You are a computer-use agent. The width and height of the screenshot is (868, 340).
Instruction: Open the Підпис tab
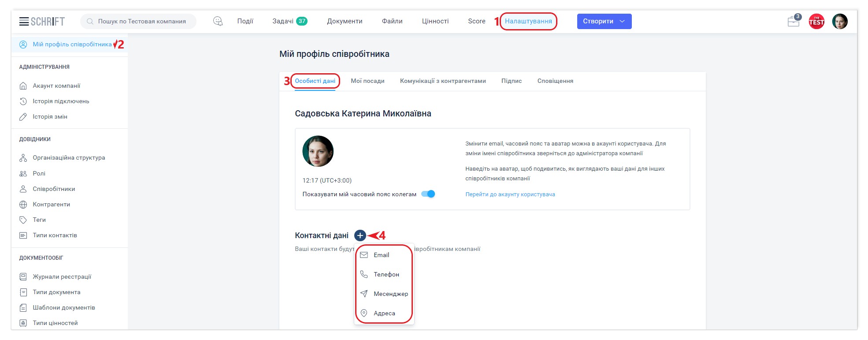(x=511, y=81)
